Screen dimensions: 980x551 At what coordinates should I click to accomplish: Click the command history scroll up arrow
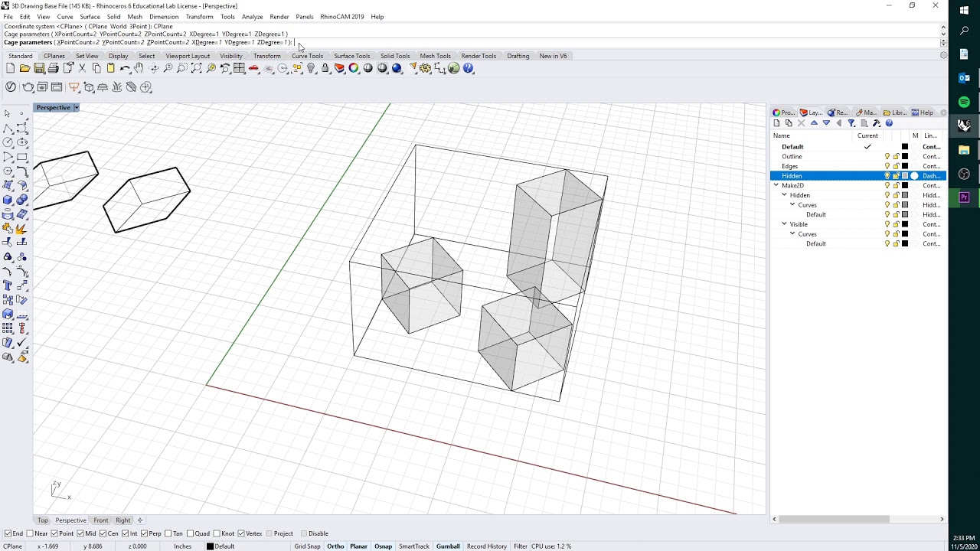(x=943, y=27)
